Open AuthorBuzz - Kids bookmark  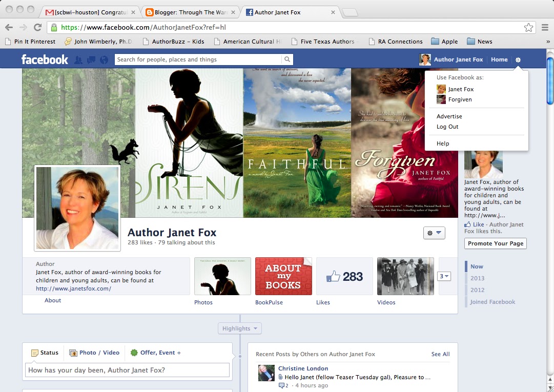coord(174,42)
